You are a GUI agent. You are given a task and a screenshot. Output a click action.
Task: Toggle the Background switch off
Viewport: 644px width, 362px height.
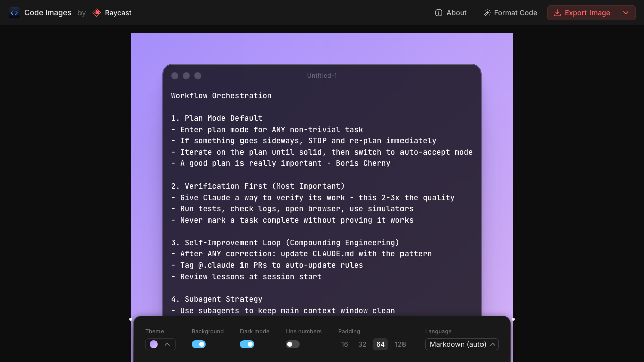199,344
